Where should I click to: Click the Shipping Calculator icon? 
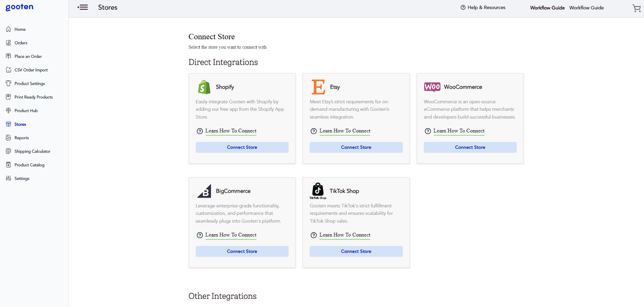click(x=9, y=151)
